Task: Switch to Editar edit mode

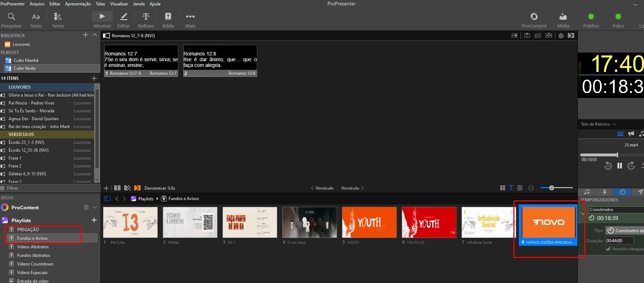Action: click(x=123, y=20)
